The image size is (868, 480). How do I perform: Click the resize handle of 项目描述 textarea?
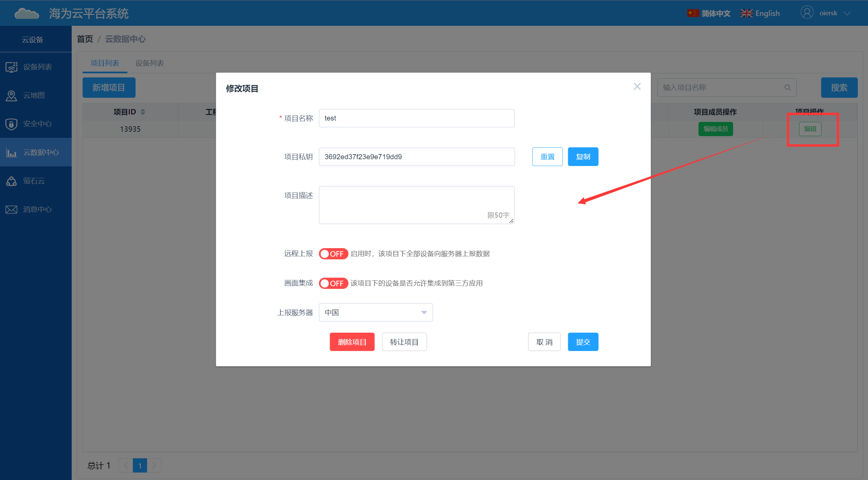[511, 221]
